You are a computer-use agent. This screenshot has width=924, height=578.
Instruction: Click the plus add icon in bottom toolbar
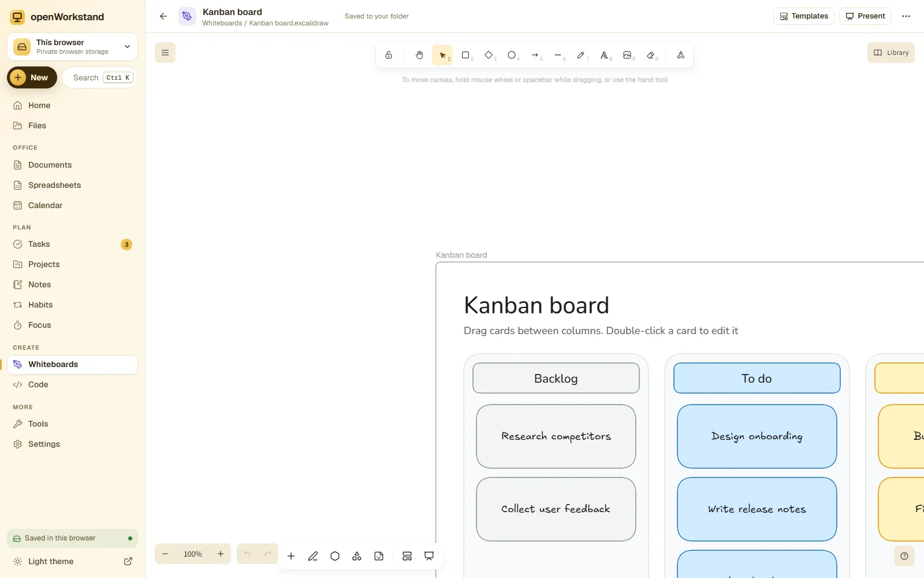pos(291,556)
